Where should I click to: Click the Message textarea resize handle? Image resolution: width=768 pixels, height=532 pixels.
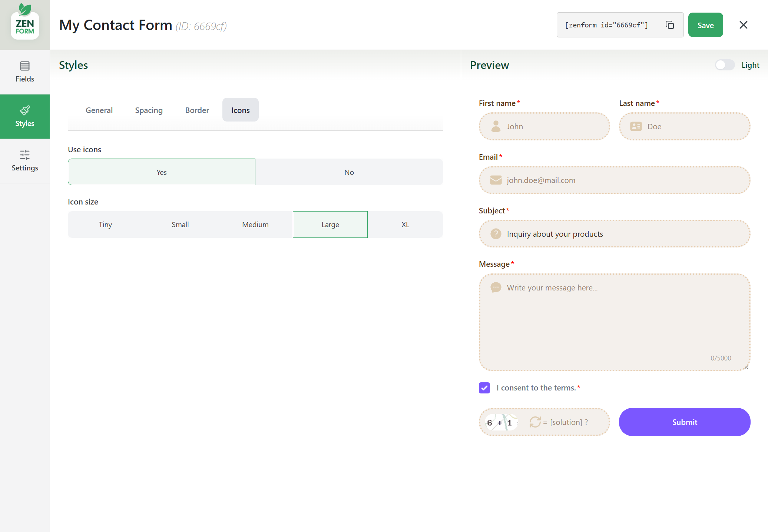coord(746,367)
